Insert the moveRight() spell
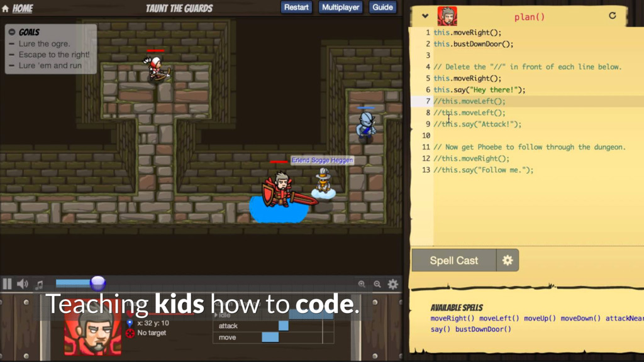This screenshot has width=644, height=362. click(x=452, y=318)
